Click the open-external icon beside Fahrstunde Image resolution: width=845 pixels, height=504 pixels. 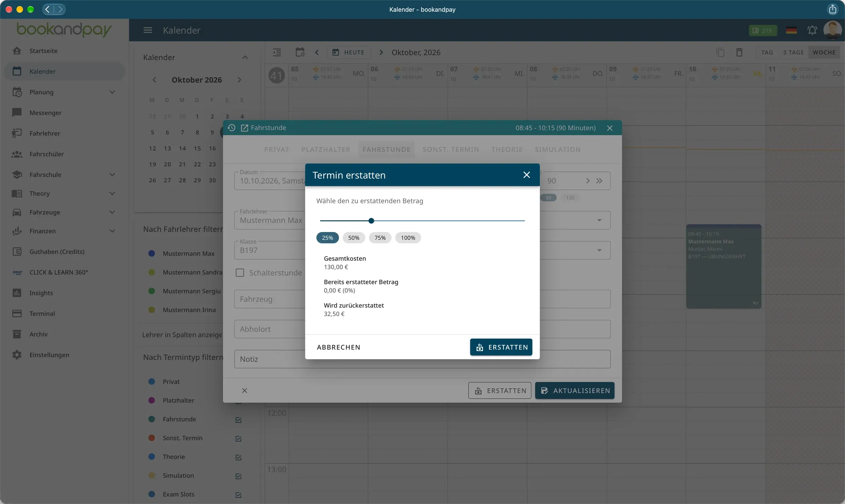[244, 128]
